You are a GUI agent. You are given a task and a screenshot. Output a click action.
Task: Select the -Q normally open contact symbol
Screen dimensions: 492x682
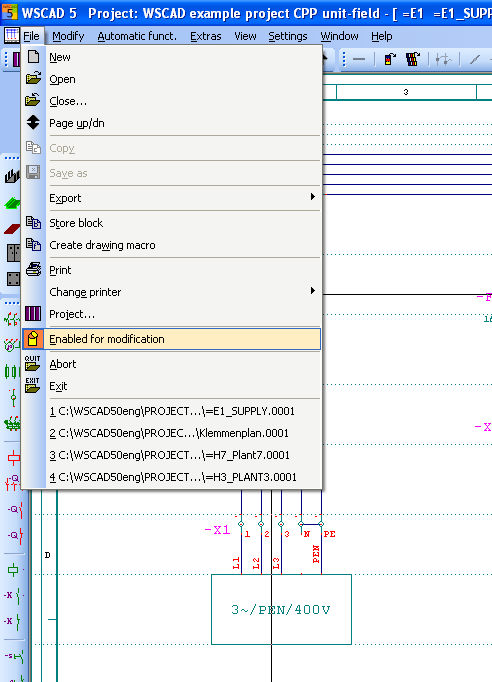(15, 509)
